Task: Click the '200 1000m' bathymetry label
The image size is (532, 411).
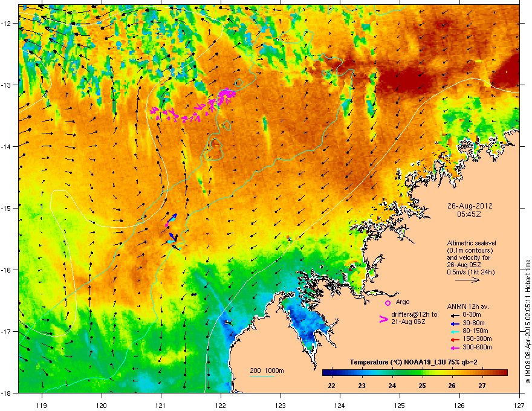Action: (267, 371)
